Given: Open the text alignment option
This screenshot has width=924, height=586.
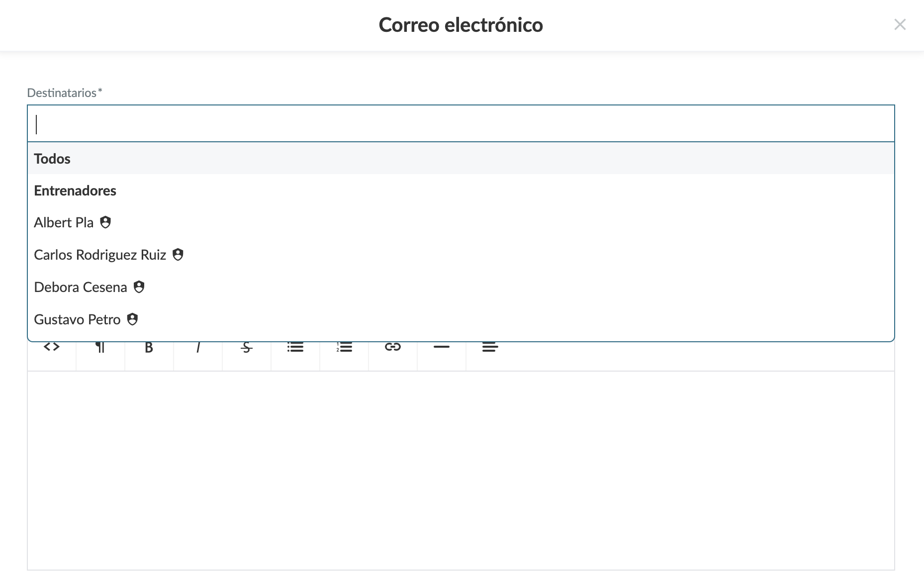Looking at the screenshot, I should click(490, 347).
